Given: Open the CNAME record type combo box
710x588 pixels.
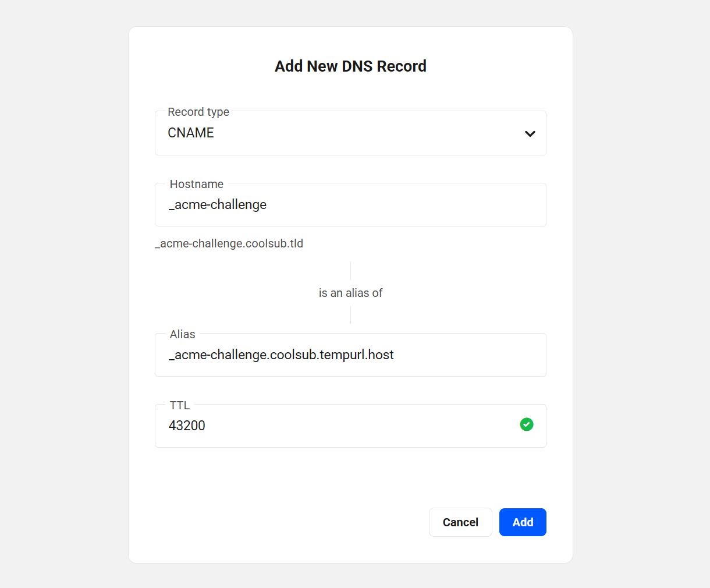Looking at the screenshot, I should [349, 133].
